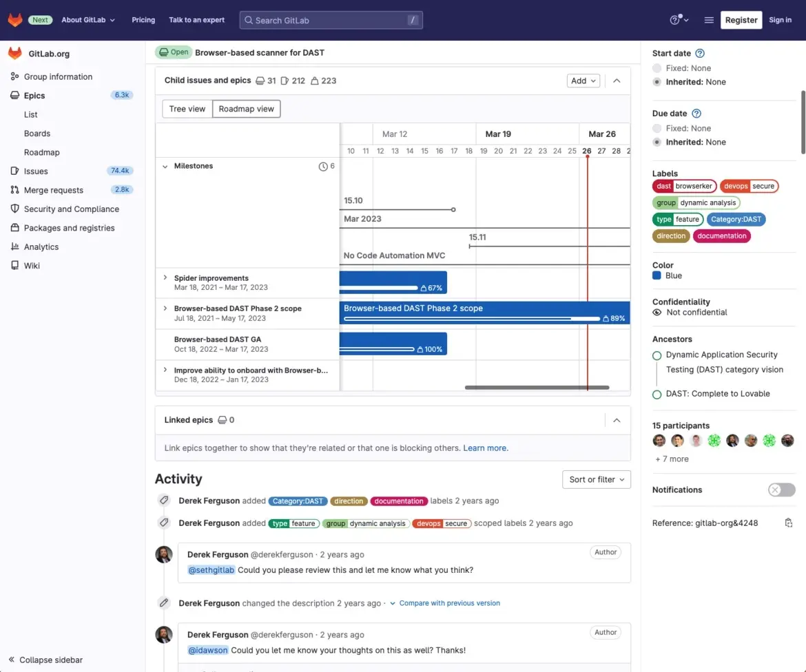
Task: Expand Browser-based DAST Phase 2 scope epic
Action: tap(165, 308)
